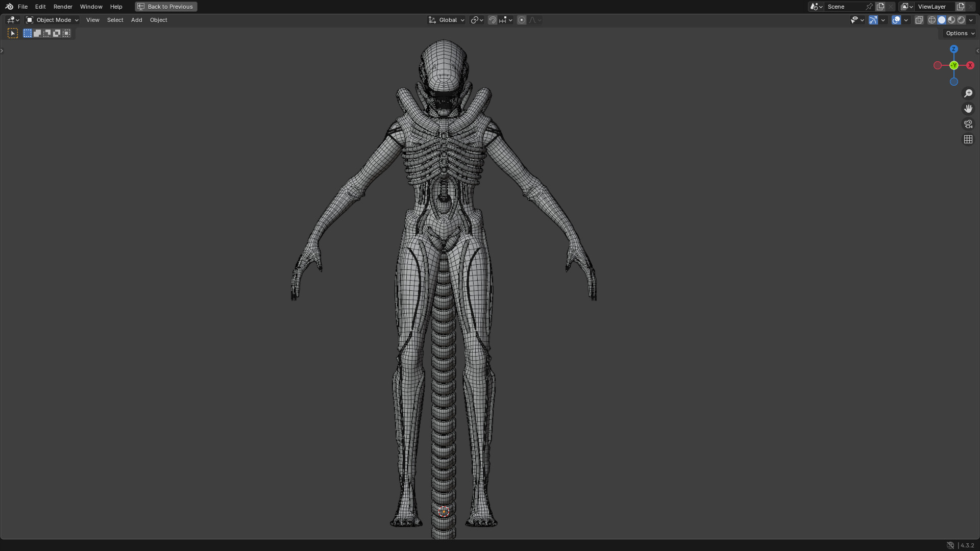
Task: Switch to Material Preview shading
Action: point(951,20)
